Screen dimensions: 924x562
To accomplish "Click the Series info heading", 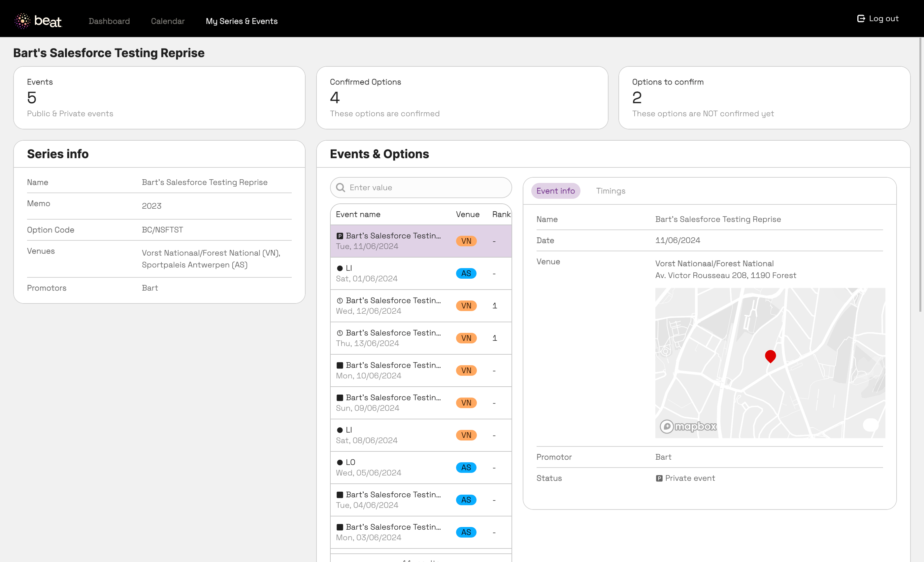I will point(58,154).
